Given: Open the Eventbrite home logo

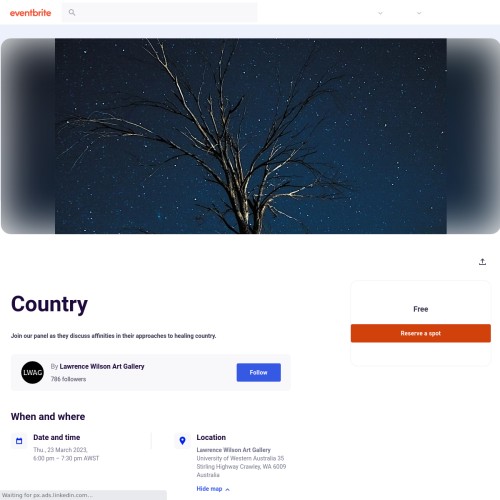Looking at the screenshot, I should [x=30, y=13].
